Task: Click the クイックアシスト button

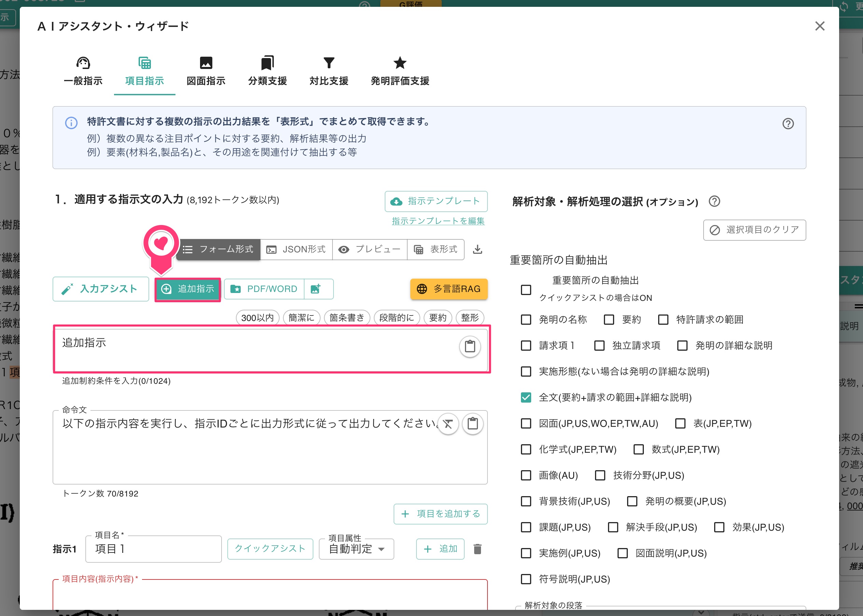Action: (270, 549)
